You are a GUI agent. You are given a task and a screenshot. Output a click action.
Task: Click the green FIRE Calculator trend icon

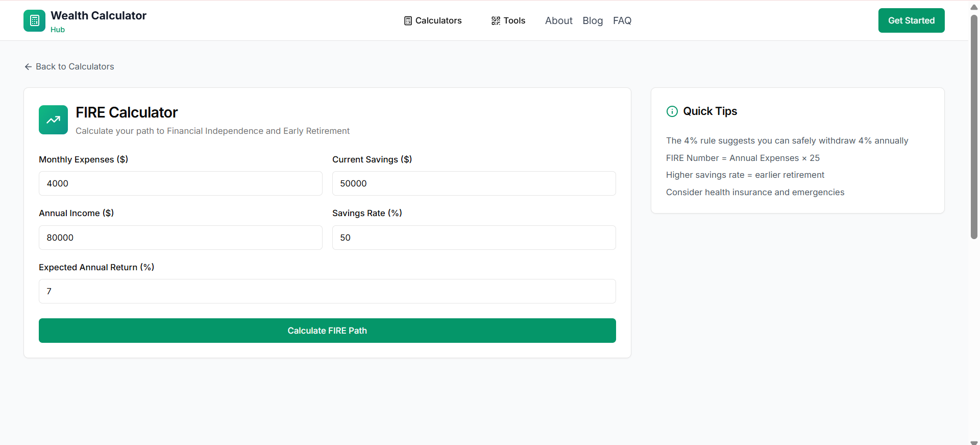53,120
